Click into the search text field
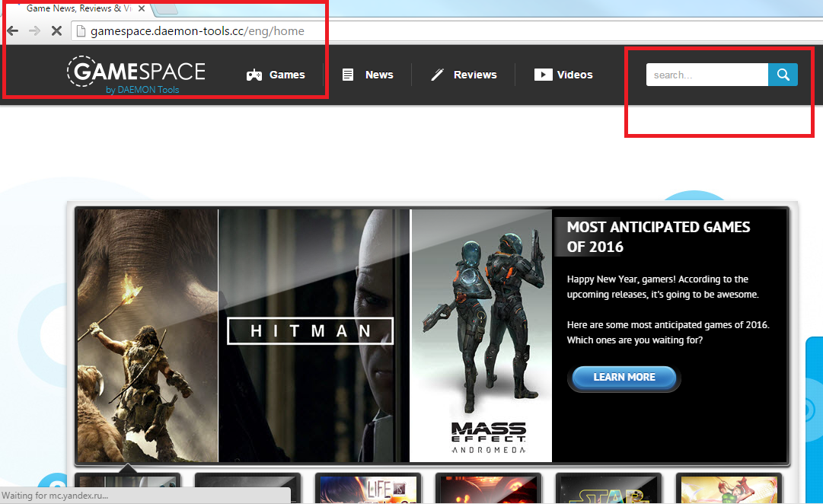The image size is (823, 504). (x=707, y=75)
